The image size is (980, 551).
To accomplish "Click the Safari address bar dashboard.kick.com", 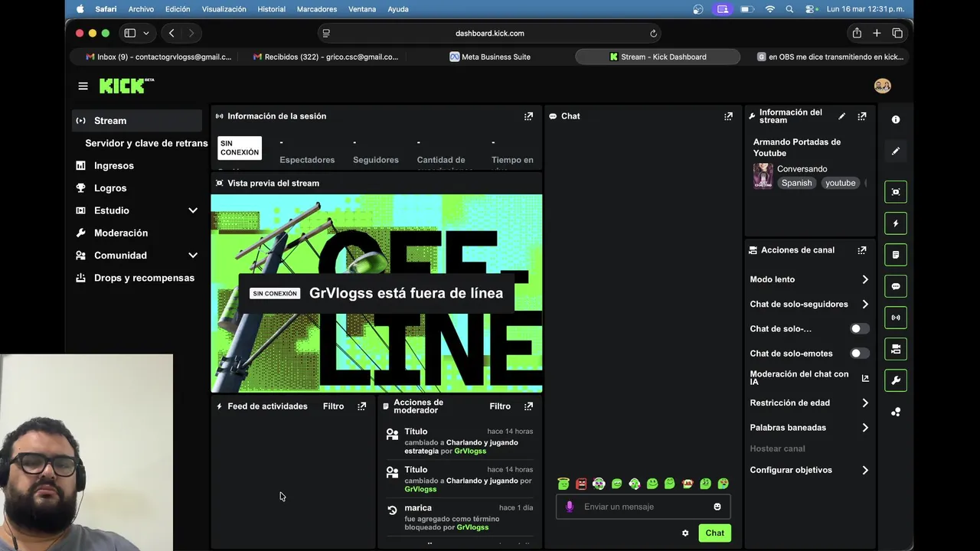I will [x=489, y=33].
